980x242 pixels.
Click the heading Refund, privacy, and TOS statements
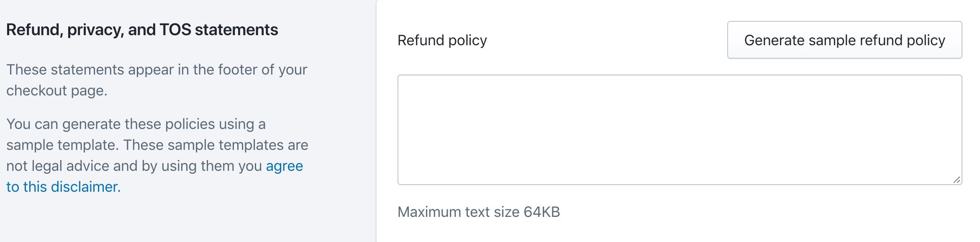tap(143, 30)
